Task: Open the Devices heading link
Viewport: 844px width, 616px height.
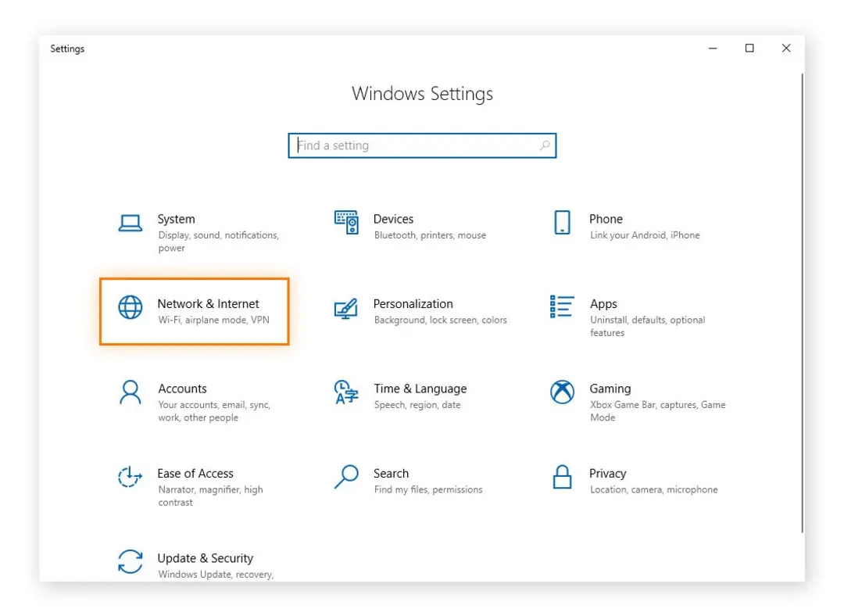Action: [x=393, y=219]
